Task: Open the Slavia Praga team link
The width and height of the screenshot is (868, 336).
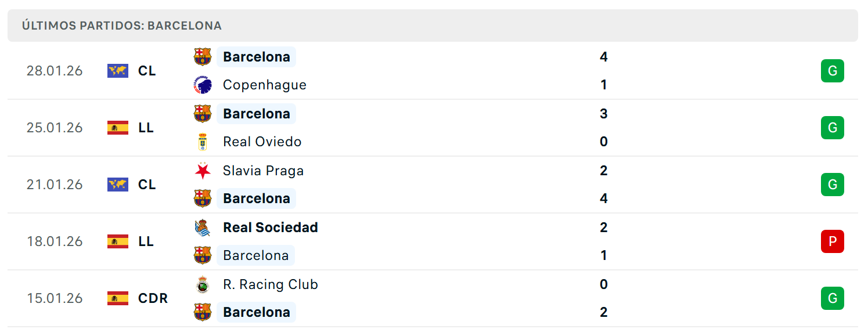Action: pos(263,171)
